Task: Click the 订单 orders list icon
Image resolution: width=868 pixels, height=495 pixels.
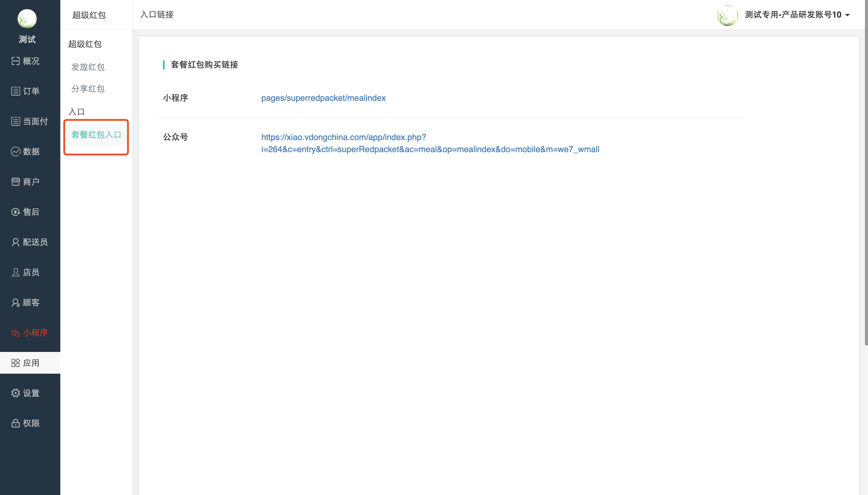Action: tap(15, 91)
